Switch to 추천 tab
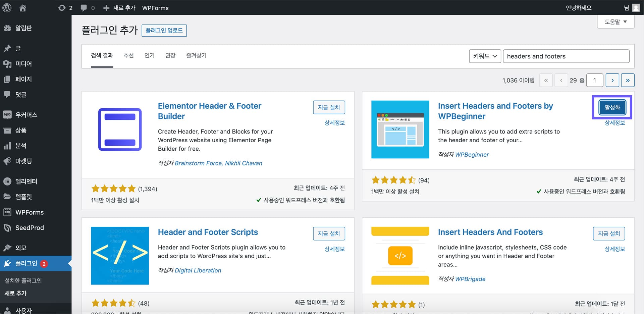Image resolution: width=644 pixels, height=314 pixels. (128, 55)
